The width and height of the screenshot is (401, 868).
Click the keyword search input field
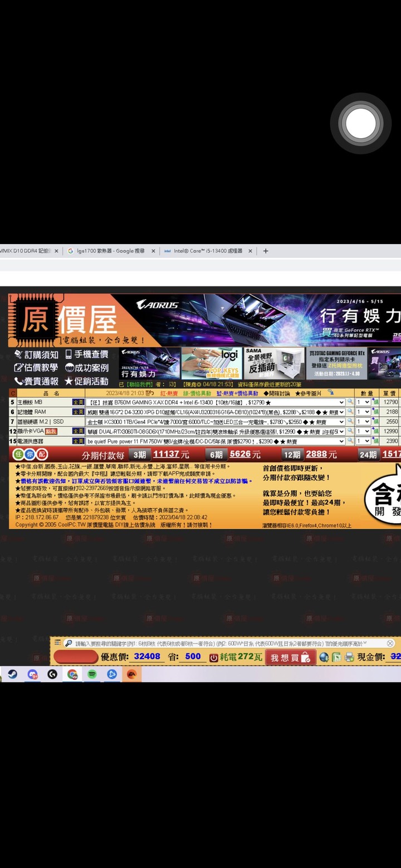228,643
